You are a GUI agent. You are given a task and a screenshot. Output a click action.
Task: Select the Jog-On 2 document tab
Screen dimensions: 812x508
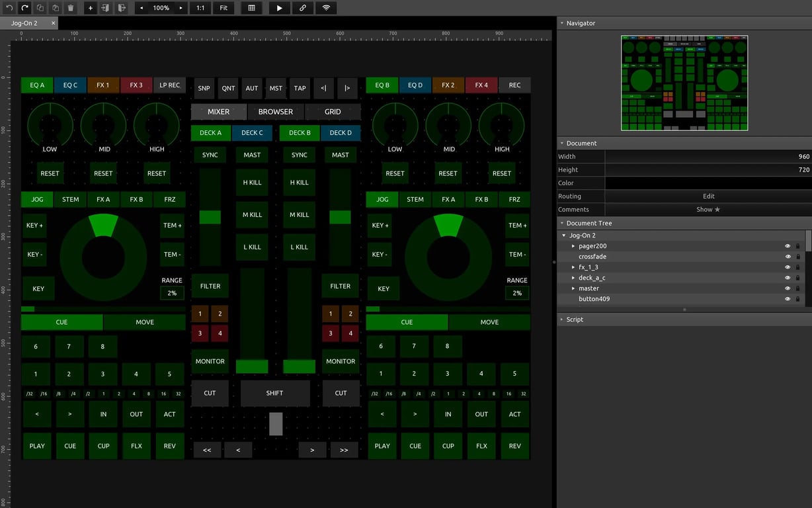24,22
